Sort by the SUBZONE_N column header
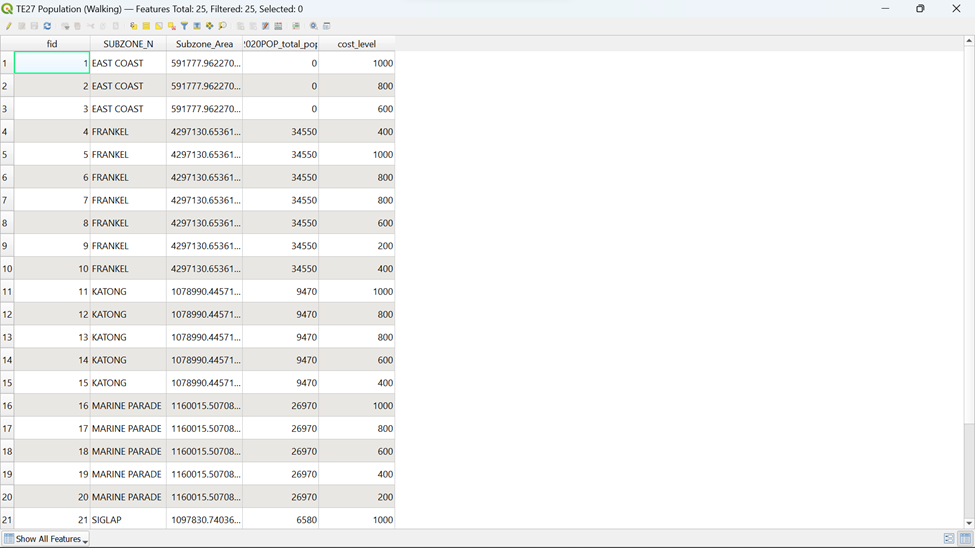975x548 pixels. tap(128, 44)
